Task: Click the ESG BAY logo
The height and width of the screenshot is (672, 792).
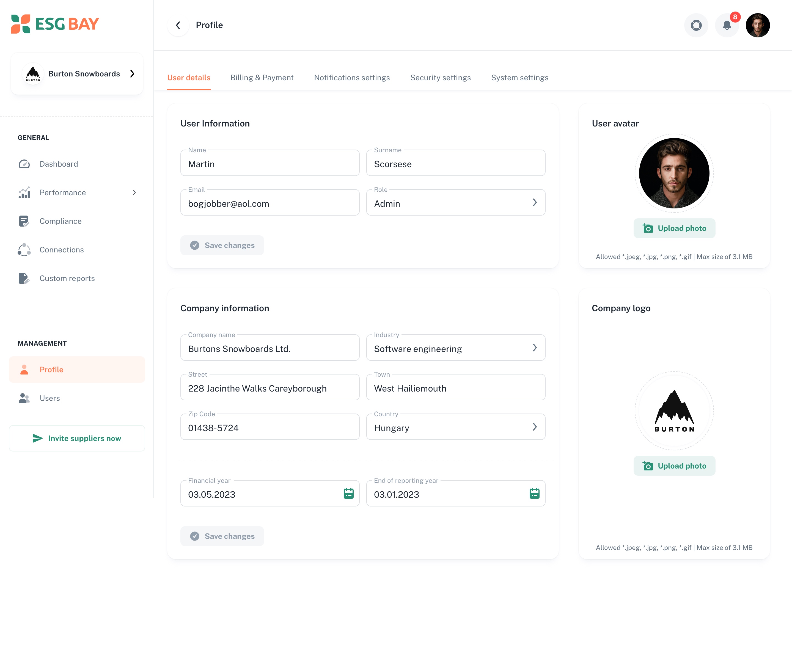Action: coord(55,24)
